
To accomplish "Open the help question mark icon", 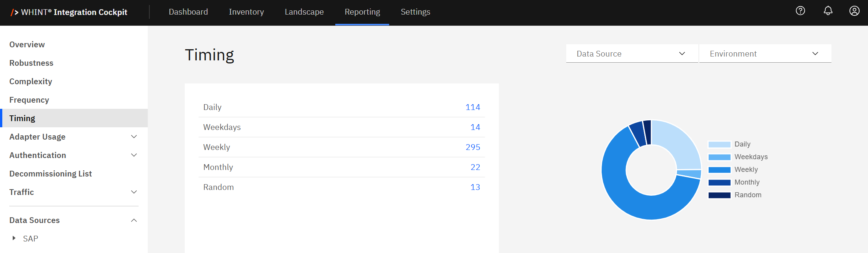I will 800,11.
